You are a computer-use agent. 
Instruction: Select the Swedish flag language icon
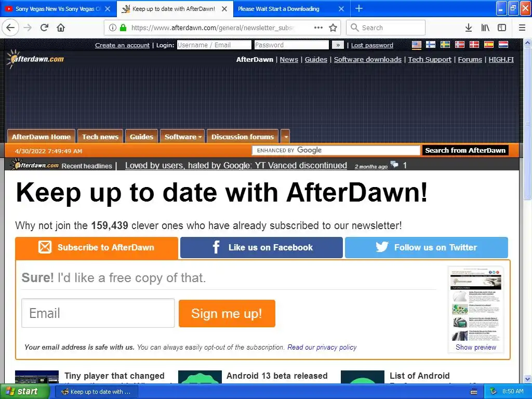pyautogui.click(x=445, y=45)
